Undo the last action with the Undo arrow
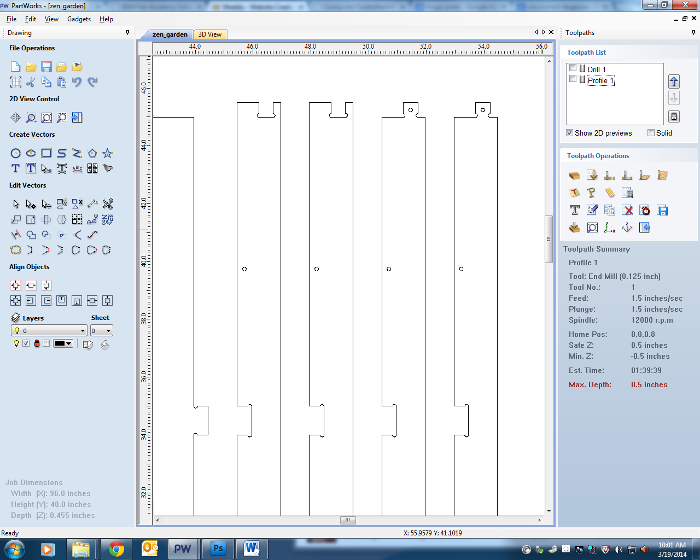 point(77,82)
